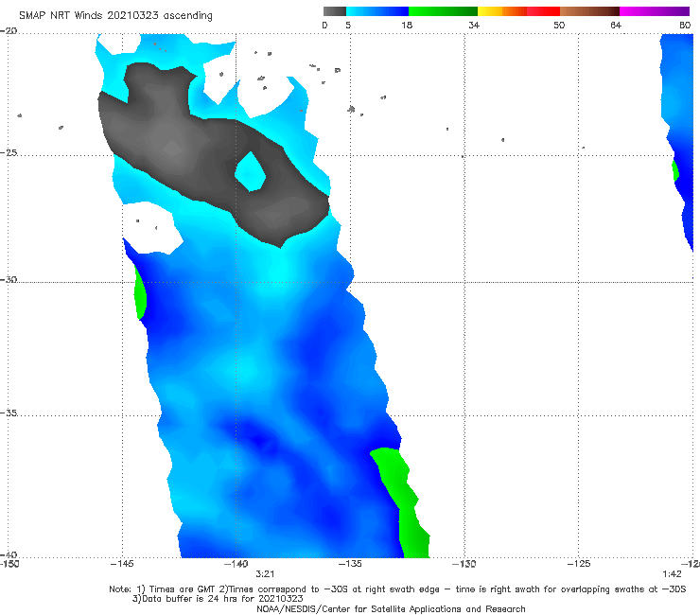Image resolution: width=700 pixels, height=615 pixels.
Task: Click the latitude label '-40'
Action: coord(9,554)
